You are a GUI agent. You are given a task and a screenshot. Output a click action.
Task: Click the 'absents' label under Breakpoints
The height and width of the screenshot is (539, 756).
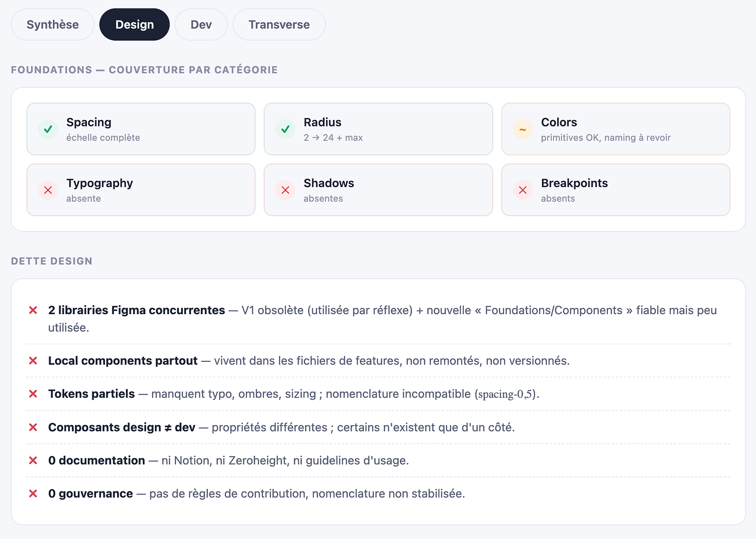click(x=558, y=198)
